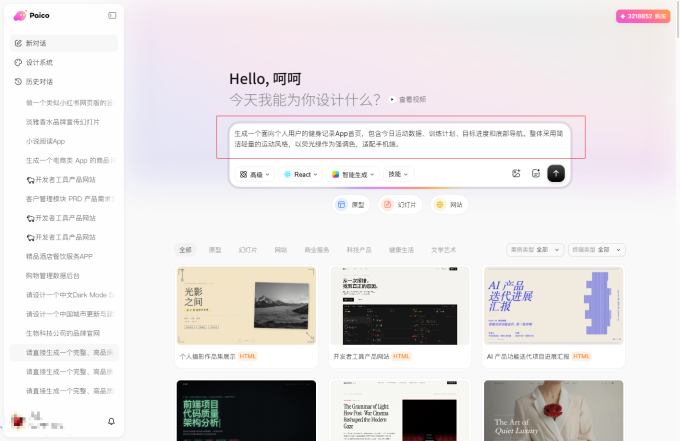Select the 健康生活 gallery tab
The height and width of the screenshot is (441, 680).
[401, 250]
